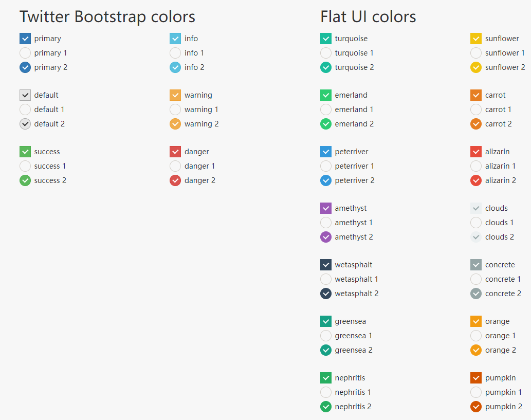Choose wetasphalt 1 radio button
The width and height of the screenshot is (531, 420).
(x=326, y=279)
